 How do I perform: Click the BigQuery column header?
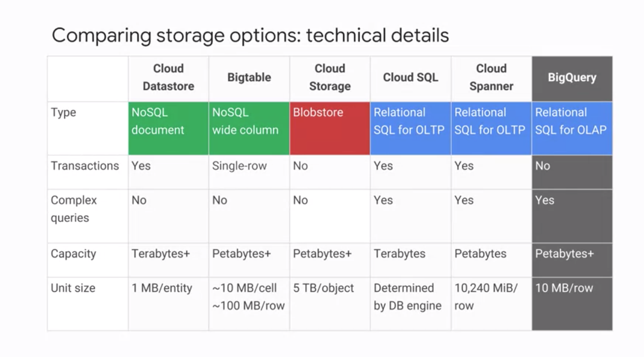(x=572, y=79)
